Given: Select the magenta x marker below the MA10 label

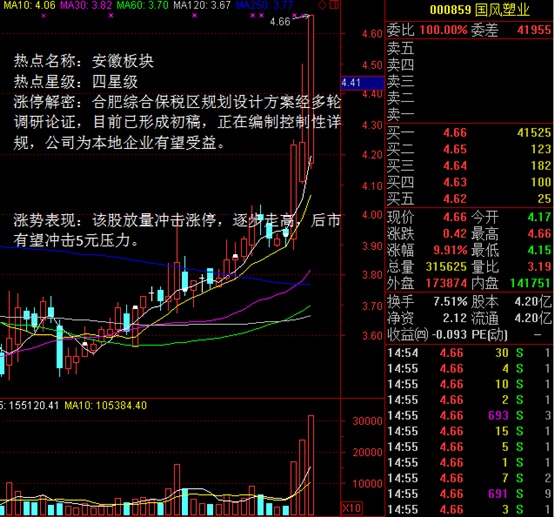Looking at the screenshot, I should point(43,16).
